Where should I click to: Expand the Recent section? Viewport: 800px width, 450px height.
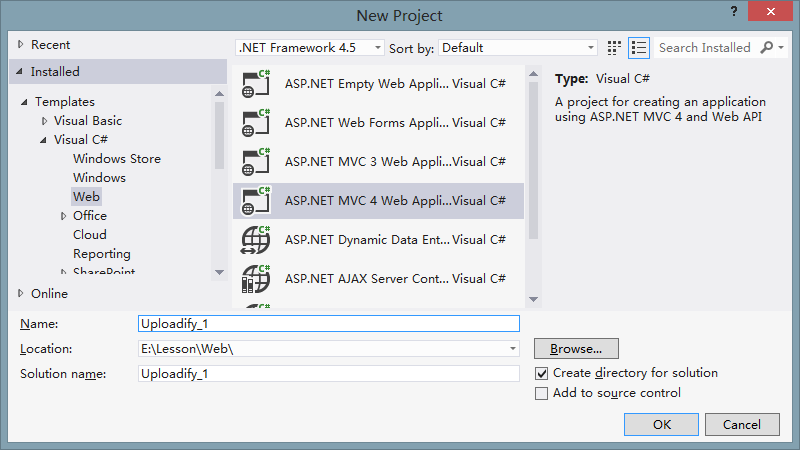click(20, 44)
